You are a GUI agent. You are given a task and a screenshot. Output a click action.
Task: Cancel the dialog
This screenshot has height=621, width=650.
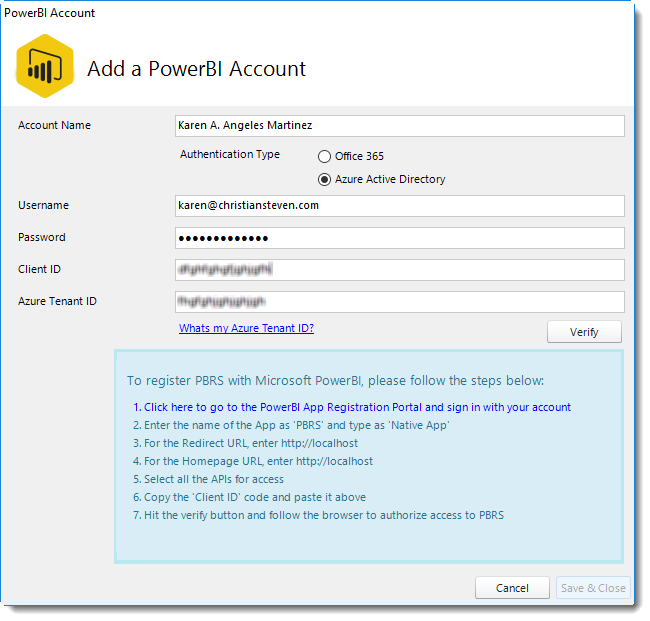click(512, 588)
